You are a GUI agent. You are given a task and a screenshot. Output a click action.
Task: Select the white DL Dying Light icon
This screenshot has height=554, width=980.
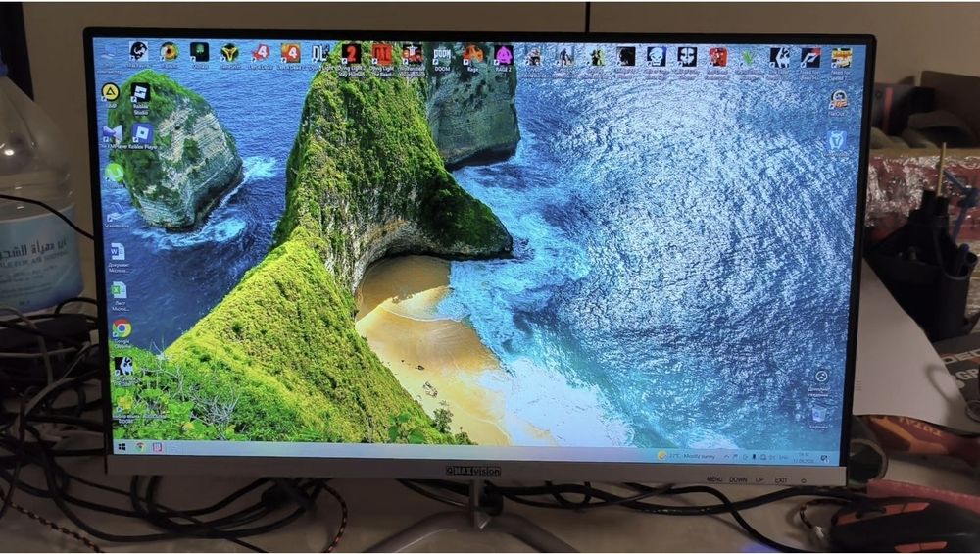320,55
